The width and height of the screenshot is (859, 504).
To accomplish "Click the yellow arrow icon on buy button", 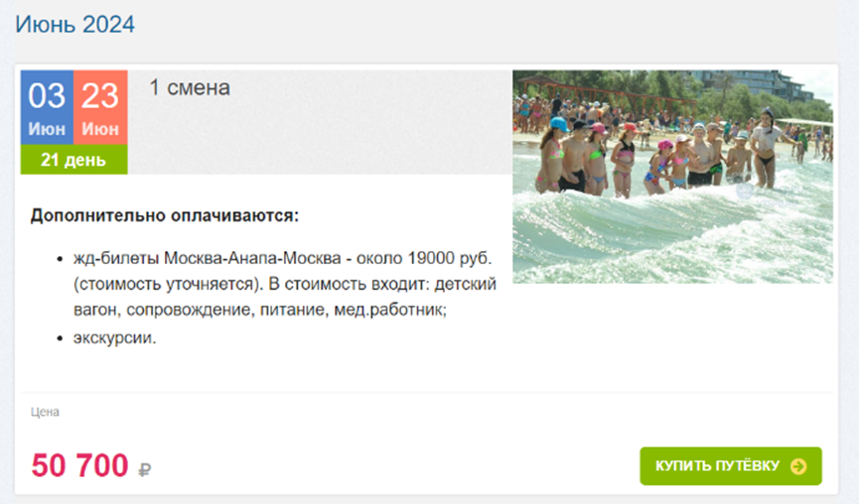I will [x=798, y=466].
